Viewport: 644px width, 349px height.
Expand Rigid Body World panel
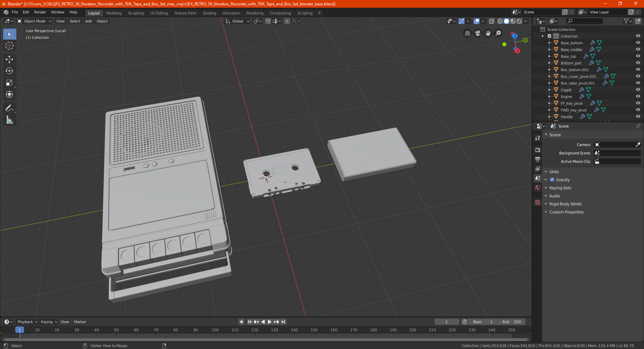pos(565,204)
